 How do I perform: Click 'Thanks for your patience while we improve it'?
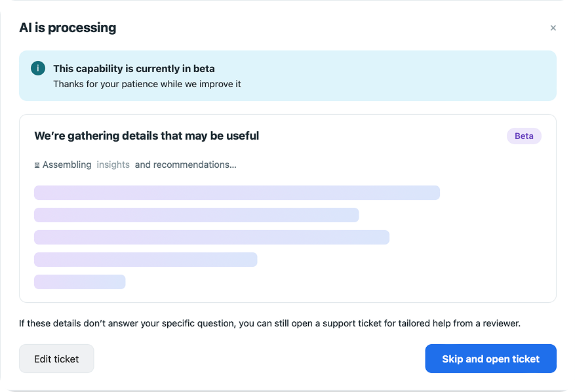(x=147, y=85)
